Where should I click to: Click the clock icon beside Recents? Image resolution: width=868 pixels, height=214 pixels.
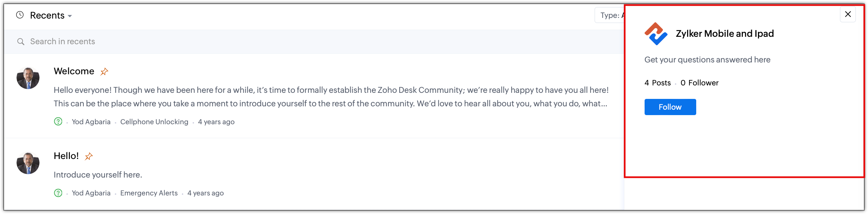pos(20,15)
